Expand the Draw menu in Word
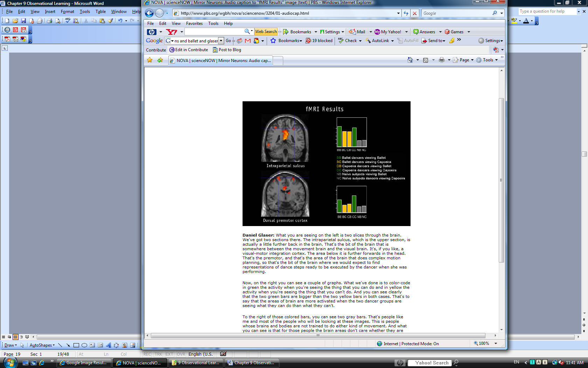588x368 pixels. pyautogui.click(x=10, y=345)
